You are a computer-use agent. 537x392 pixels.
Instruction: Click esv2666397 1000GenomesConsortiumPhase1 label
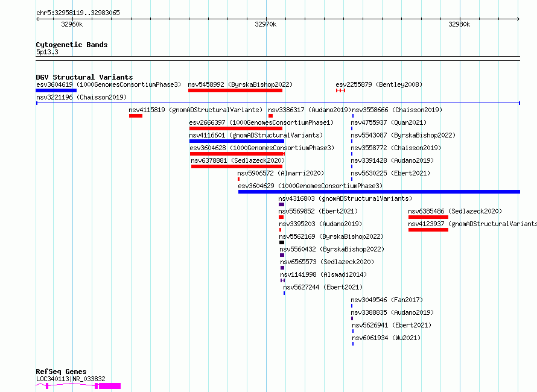(x=261, y=122)
